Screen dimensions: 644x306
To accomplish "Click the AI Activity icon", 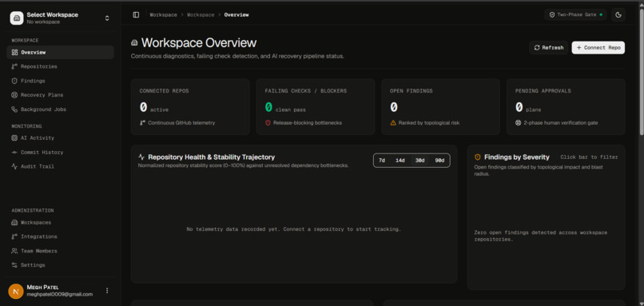I will click(15, 138).
